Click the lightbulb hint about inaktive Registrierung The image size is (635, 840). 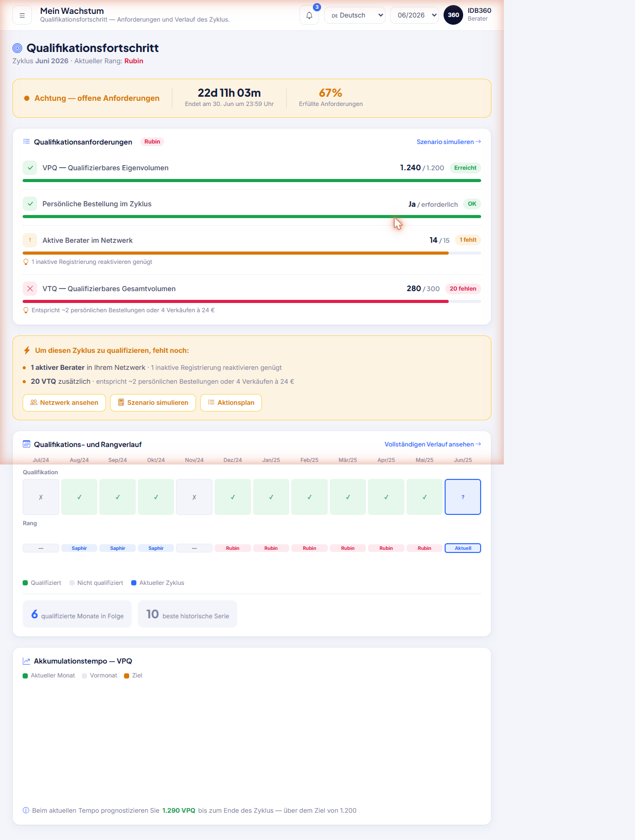[87, 262]
